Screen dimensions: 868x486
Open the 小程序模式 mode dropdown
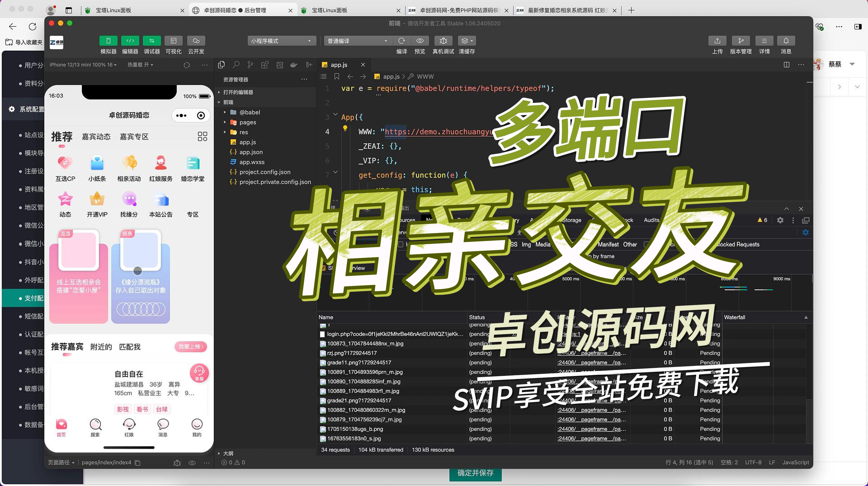[x=282, y=41]
